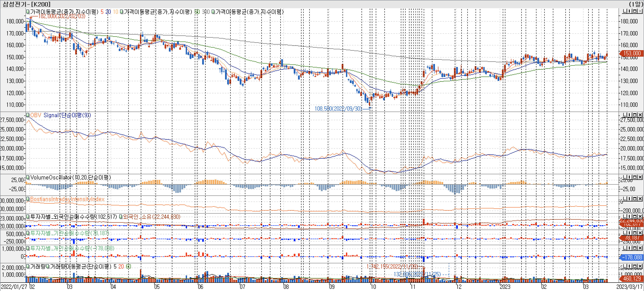Close the 거래량 volume panel
Viewport: 644px width, 291px height.
(640, 266)
